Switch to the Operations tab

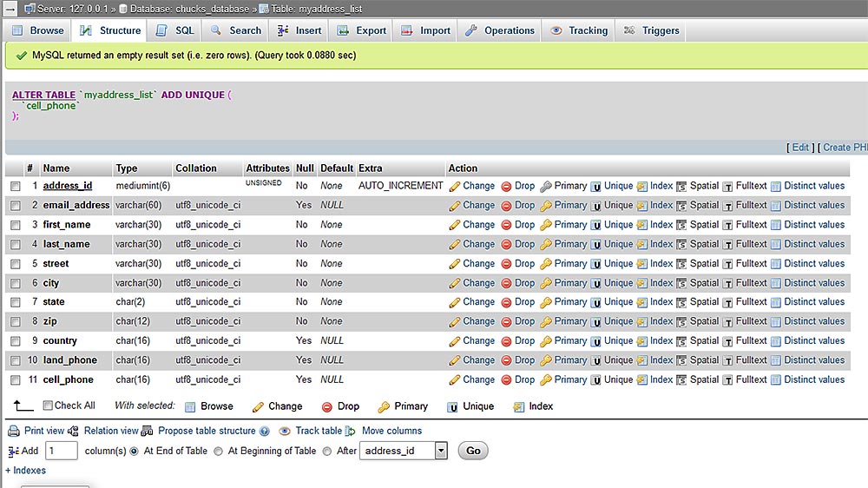coord(500,30)
